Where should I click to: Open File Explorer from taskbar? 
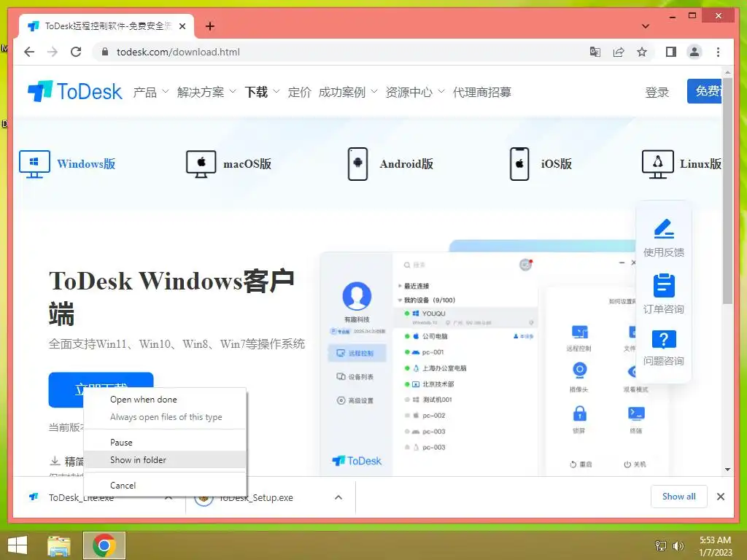coord(59,545)
